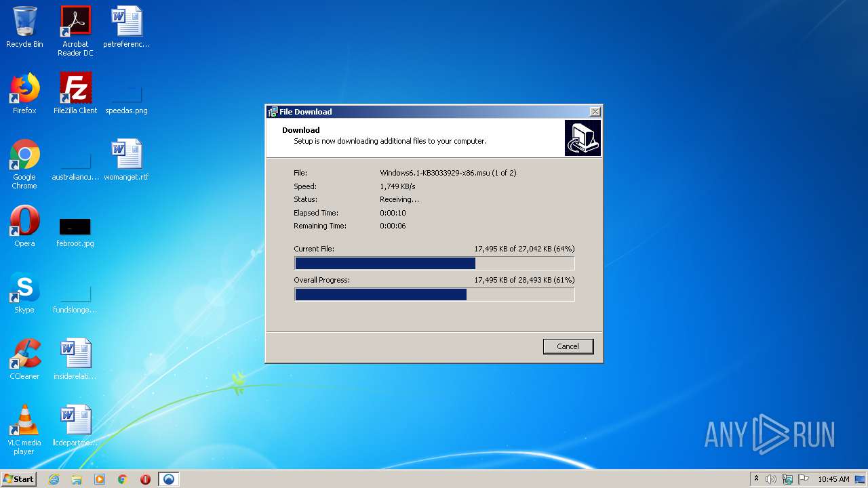Select the Opera desktop shortcut
Viewport: 868px width, 488px height.
pyautogui.click(x=24, y=226)
